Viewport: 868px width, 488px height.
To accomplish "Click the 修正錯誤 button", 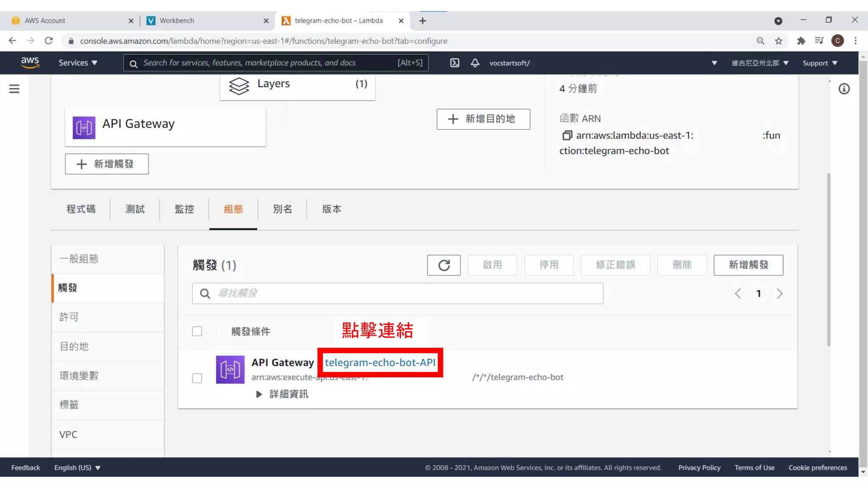I will (615, 265).
